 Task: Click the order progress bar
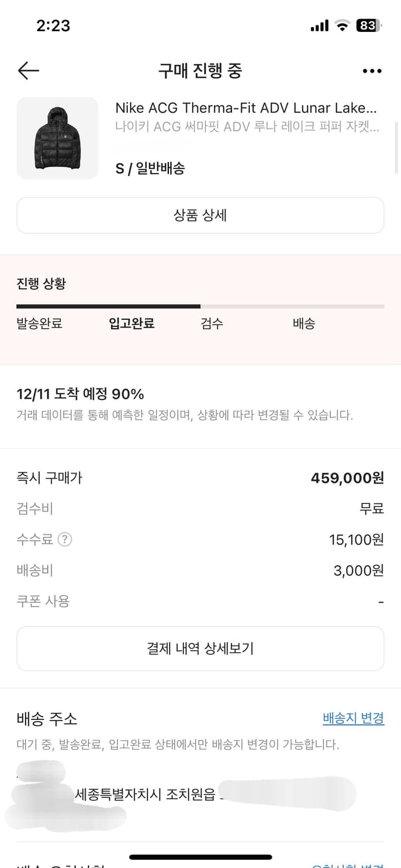[x=200, y=306]
